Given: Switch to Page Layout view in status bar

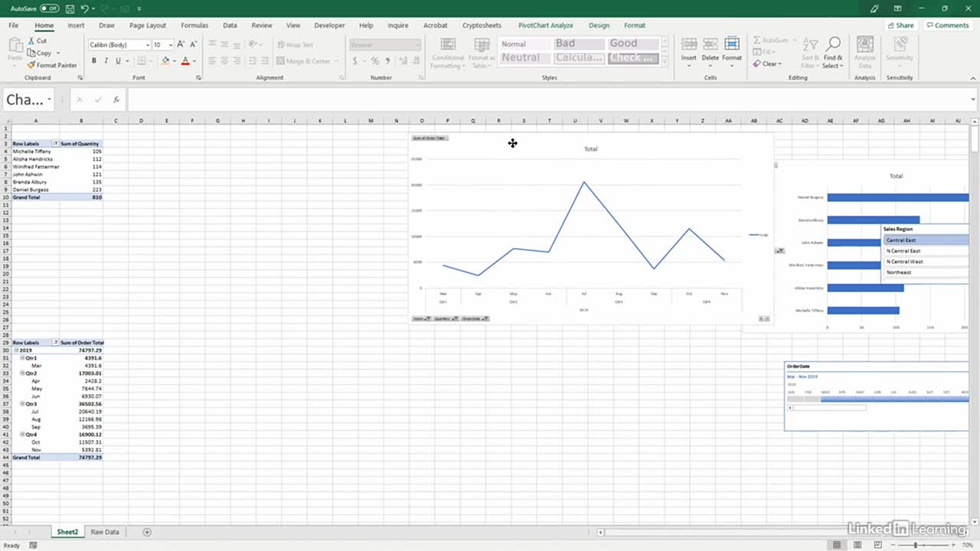Looking at the screenshot, I should tap(856, 545).
